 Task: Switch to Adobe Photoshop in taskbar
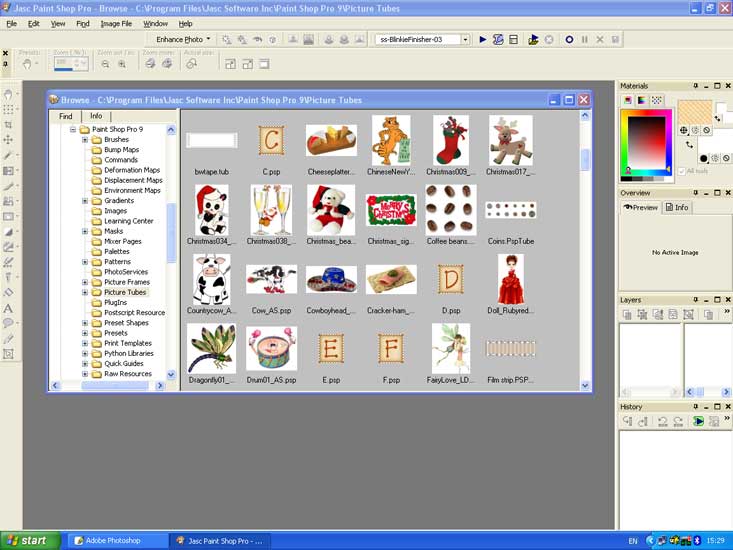pos(115,541)
